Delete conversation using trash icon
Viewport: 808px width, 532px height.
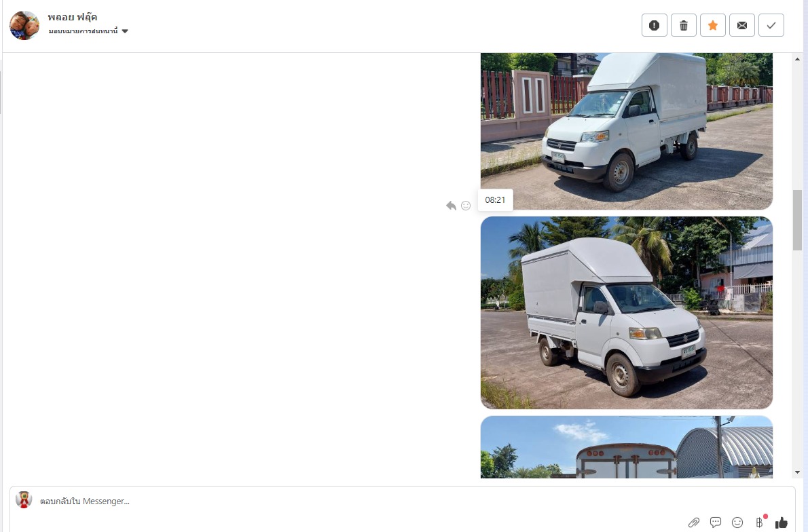(x=683, y=25)
